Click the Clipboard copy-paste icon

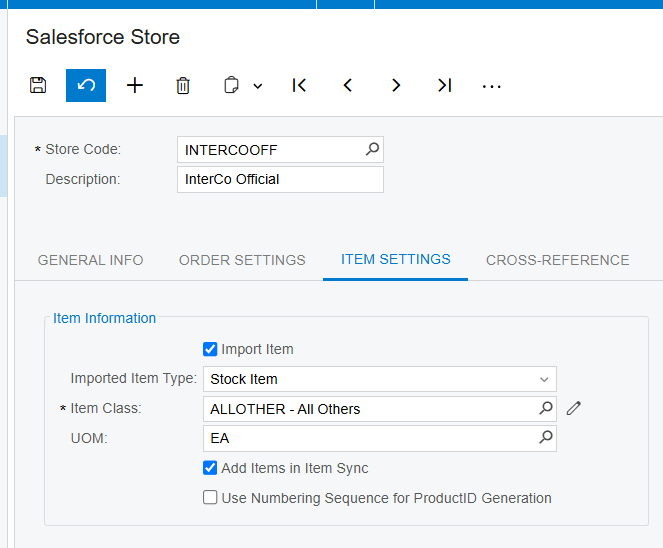click(231, 85)
